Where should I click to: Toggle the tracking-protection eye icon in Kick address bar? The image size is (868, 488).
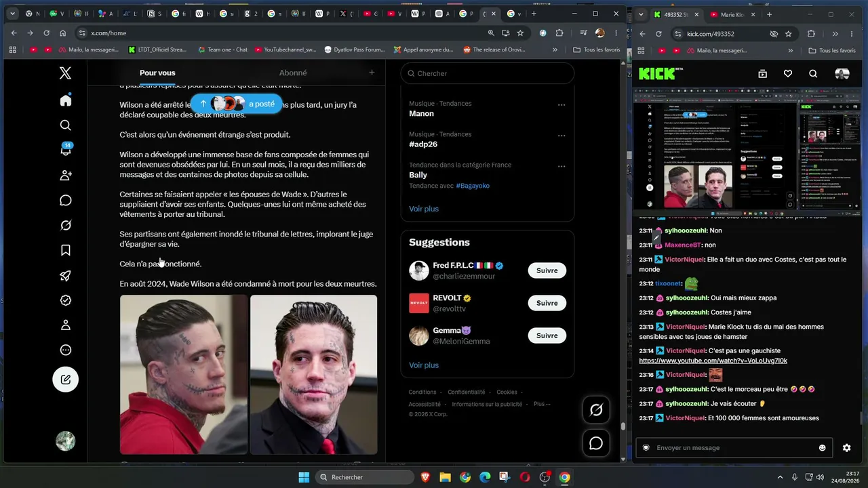[774, 34]
